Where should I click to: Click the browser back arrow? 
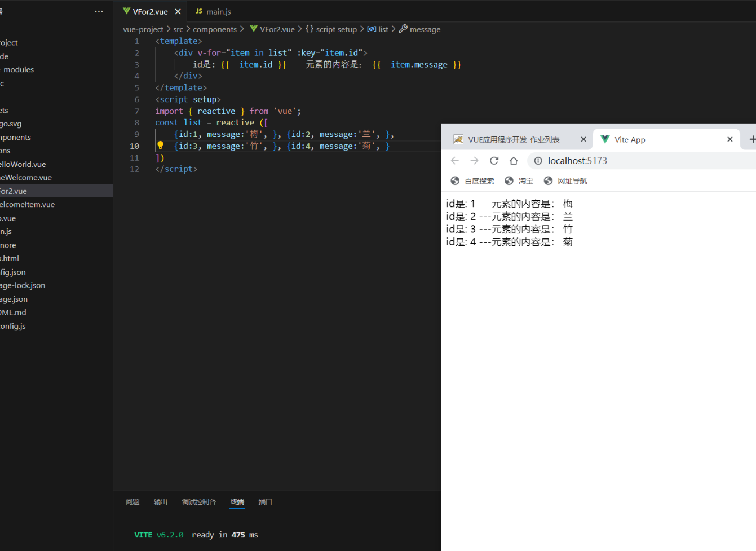pyautogui.click(x=455, y=161)
